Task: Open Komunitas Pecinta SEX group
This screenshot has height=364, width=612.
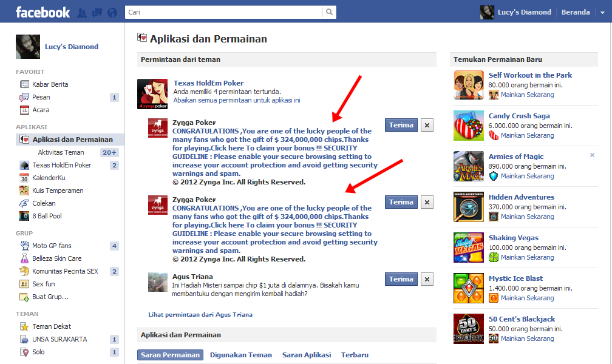Action: tap(65, 271)
